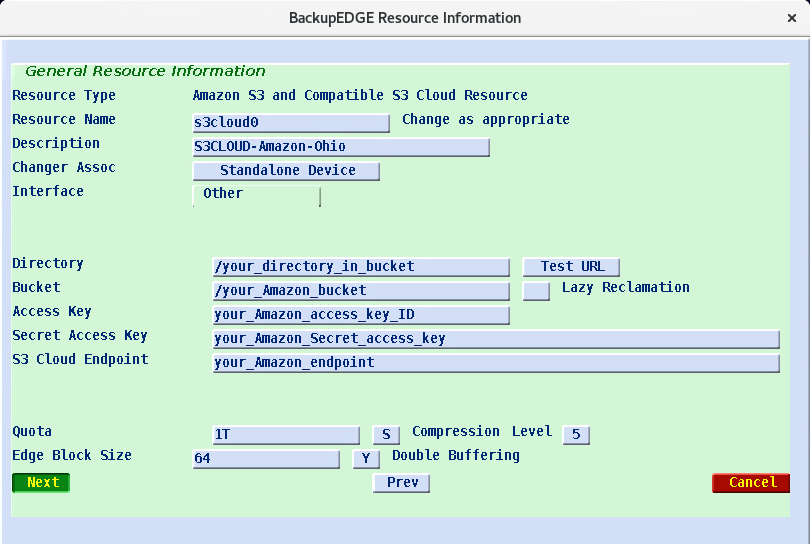Click the Double Buffering label
The height and width of the screenshot is (544, 810).
(456, 455)
